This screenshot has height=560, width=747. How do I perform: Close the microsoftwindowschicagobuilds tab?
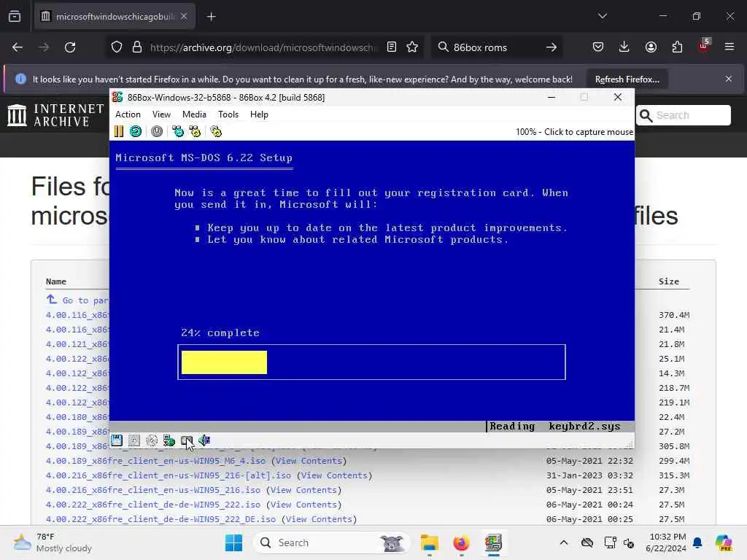click(x=184, y=17)
